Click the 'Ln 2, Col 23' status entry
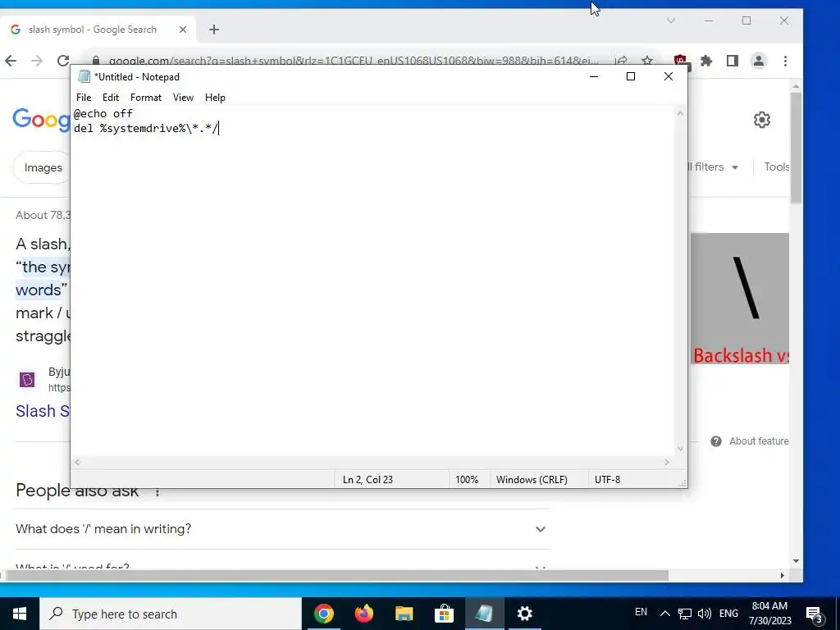 (367, 479)
